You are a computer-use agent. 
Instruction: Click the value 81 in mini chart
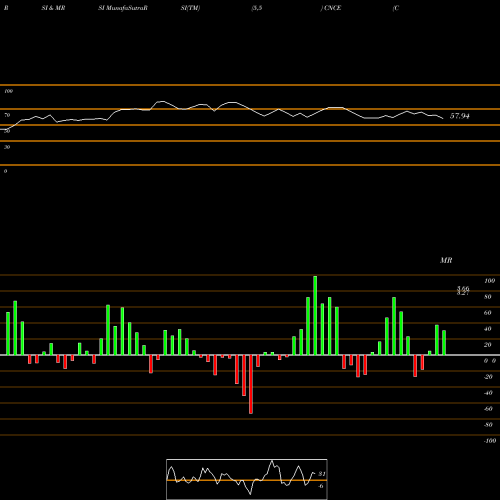322,474
